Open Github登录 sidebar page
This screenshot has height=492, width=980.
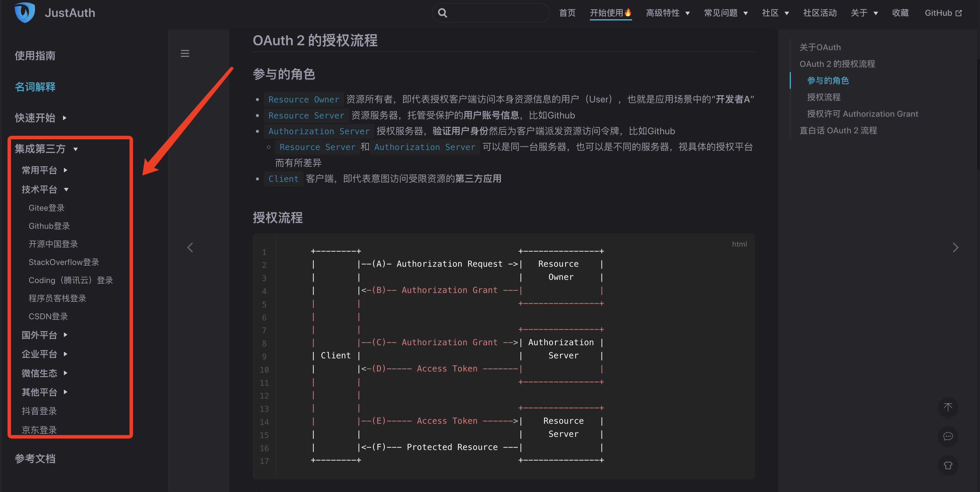click(49, 226)
